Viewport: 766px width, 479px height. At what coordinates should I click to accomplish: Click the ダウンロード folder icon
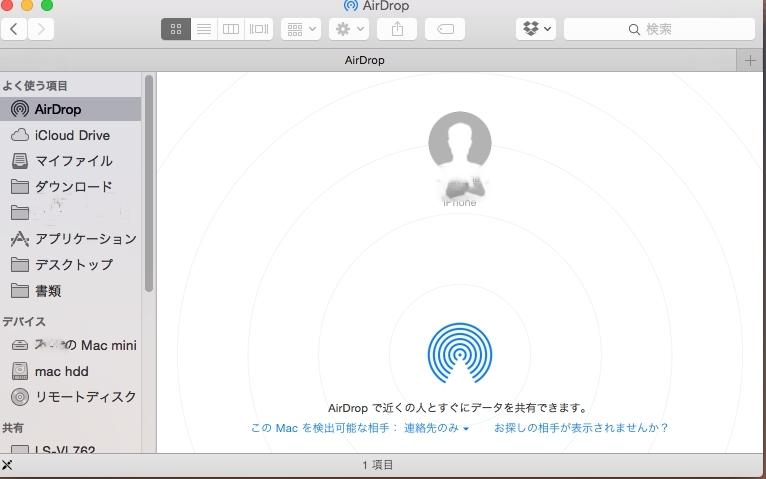pos(20,187)
